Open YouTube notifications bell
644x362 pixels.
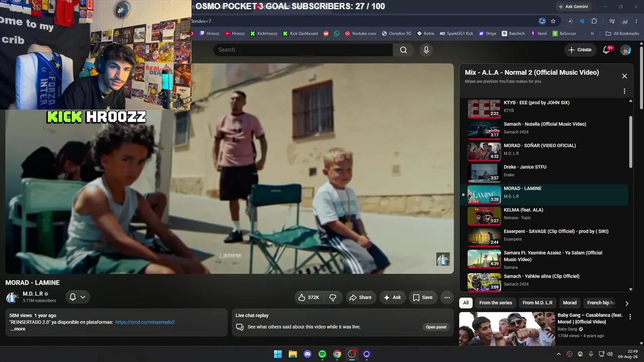(607, 50)
